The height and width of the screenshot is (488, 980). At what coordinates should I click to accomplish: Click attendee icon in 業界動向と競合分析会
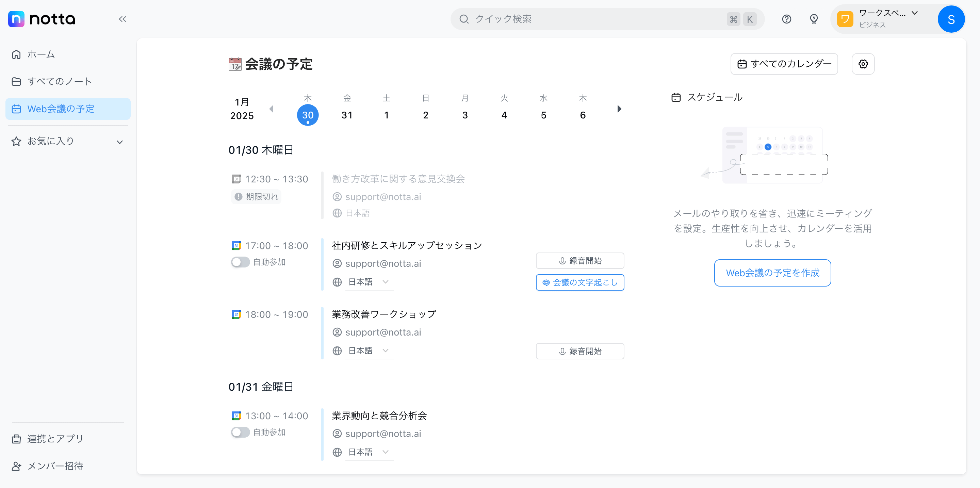[x=337, y=434]
